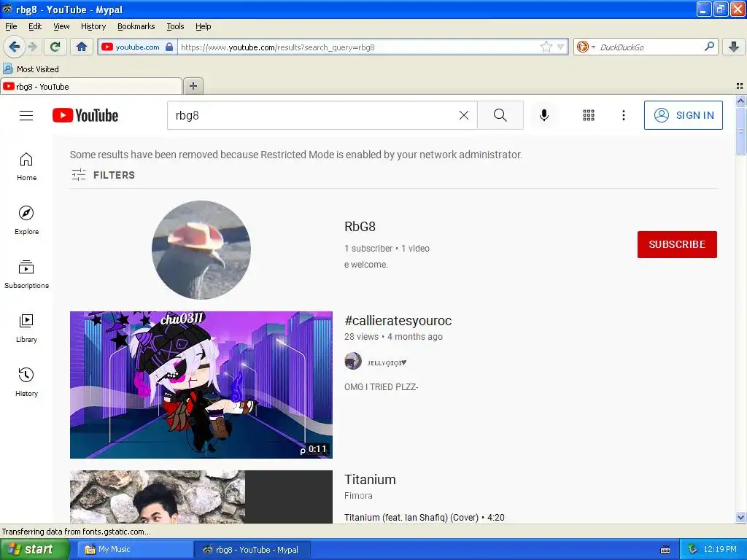
Task: Open the Titanium result thumbnail
Action: 201,497
